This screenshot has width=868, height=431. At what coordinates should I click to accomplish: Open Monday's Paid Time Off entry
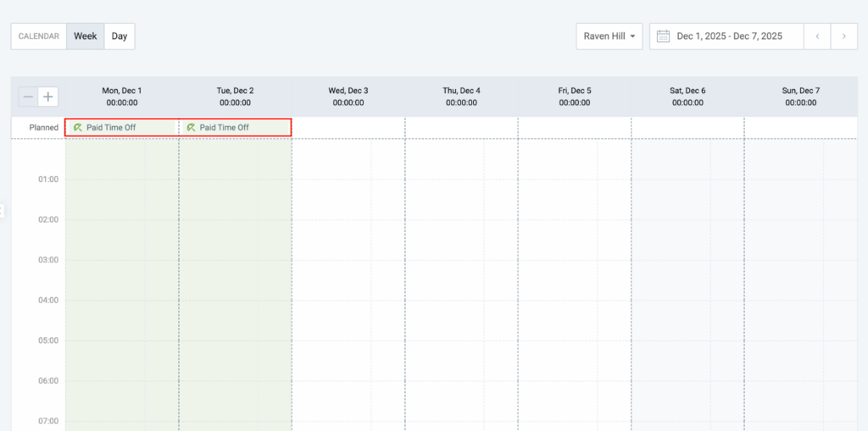[x=111, y=128]
